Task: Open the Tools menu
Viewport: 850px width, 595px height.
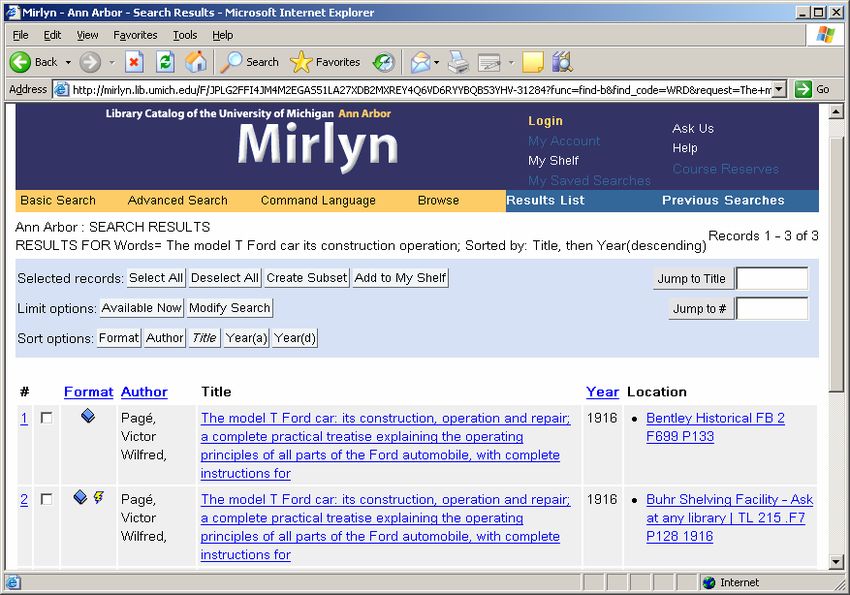Action: coord(185,35)
